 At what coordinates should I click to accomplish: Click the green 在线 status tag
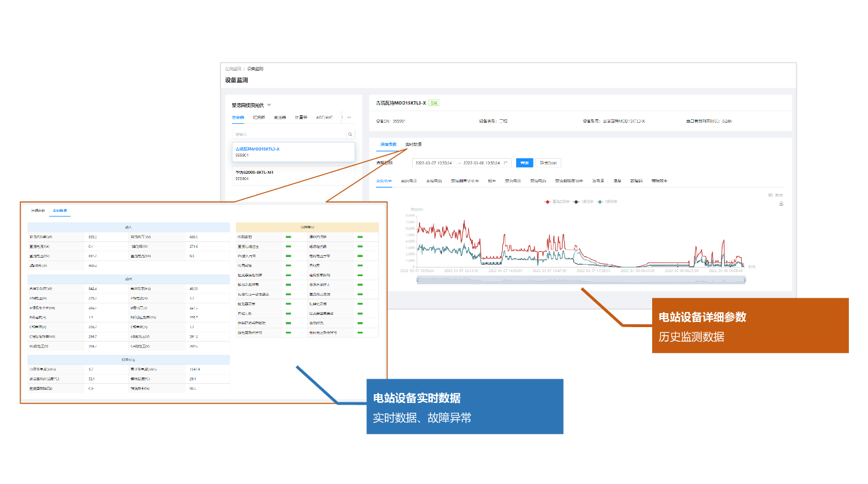coord(434,103)
